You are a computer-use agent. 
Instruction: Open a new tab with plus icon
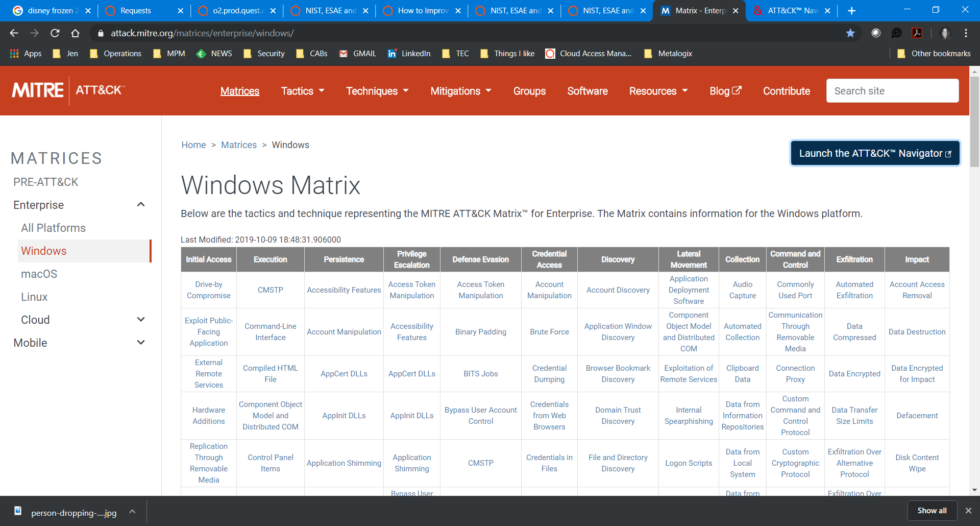coord(851,11)
